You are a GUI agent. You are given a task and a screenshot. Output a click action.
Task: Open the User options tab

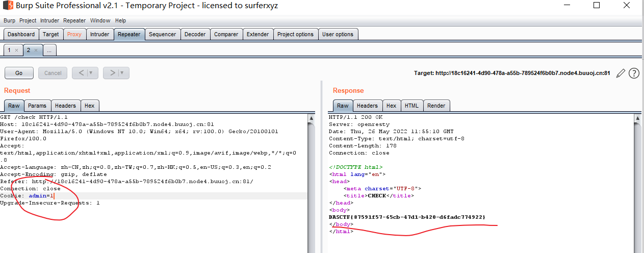(338, 34)
